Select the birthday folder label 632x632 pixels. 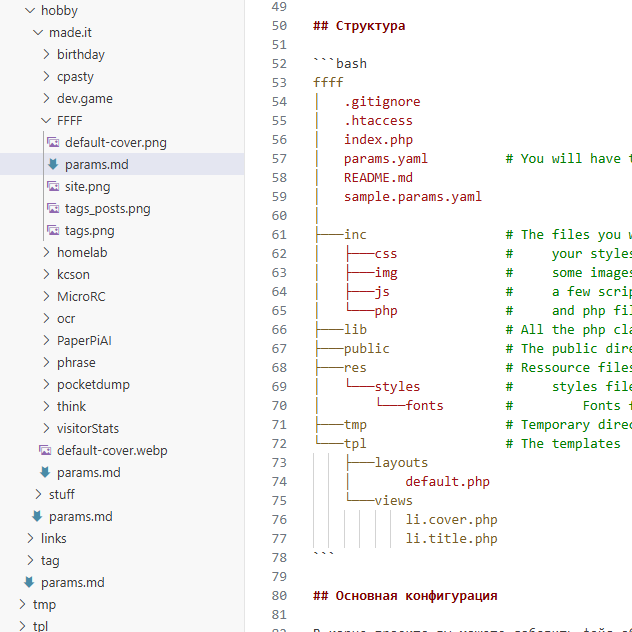tap(81, 54)
